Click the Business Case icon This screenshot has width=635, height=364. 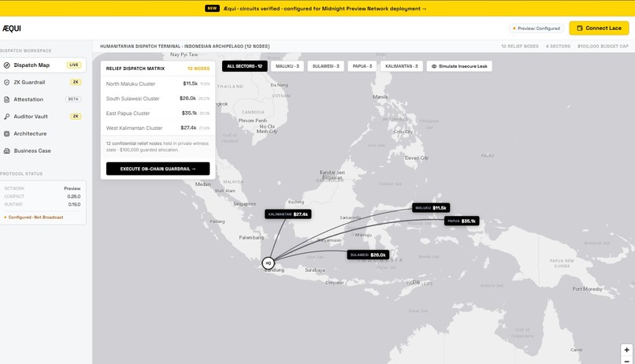7,150
